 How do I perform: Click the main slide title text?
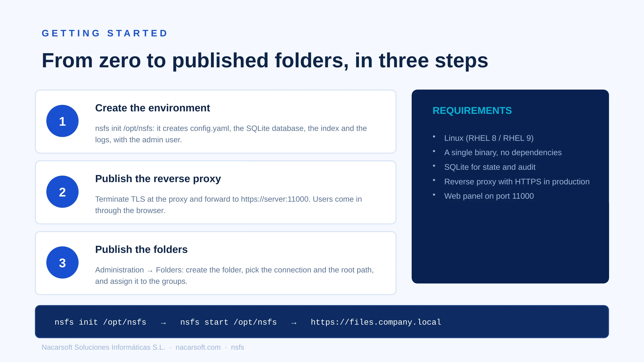(265, 60)
